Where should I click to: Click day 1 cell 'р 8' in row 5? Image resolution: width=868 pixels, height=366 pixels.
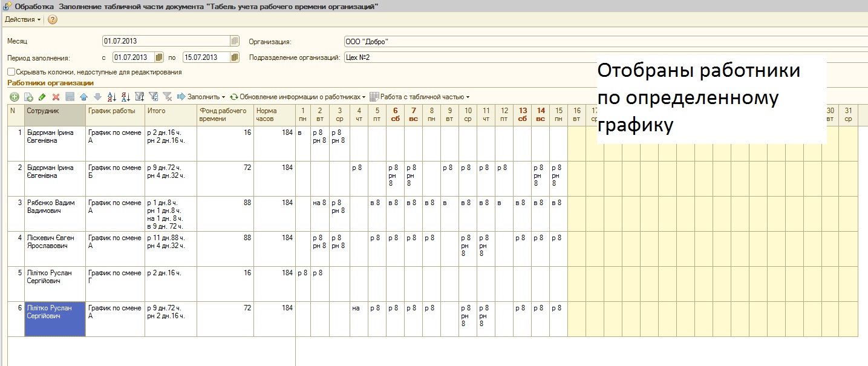[303, 284]
